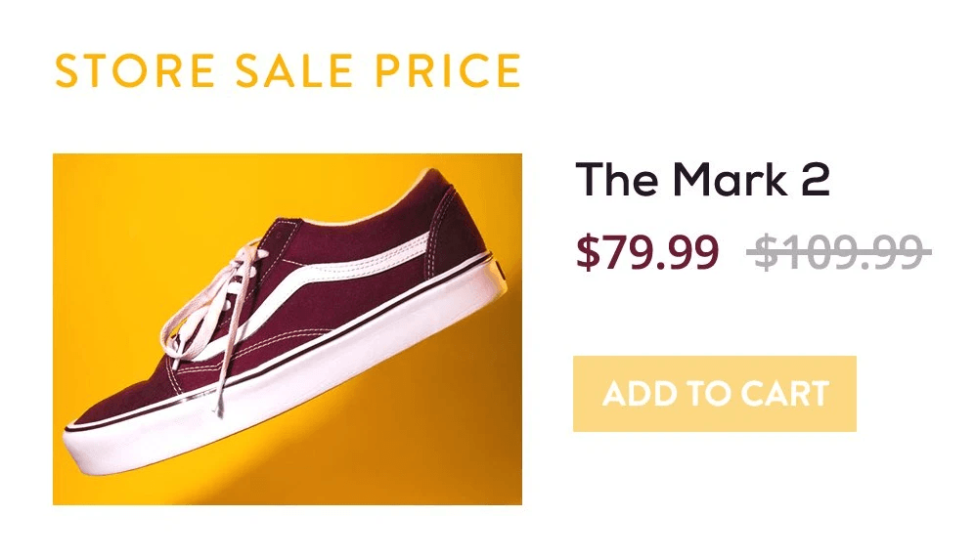Click the word CART on the yellow button

[x=784, y=393]
